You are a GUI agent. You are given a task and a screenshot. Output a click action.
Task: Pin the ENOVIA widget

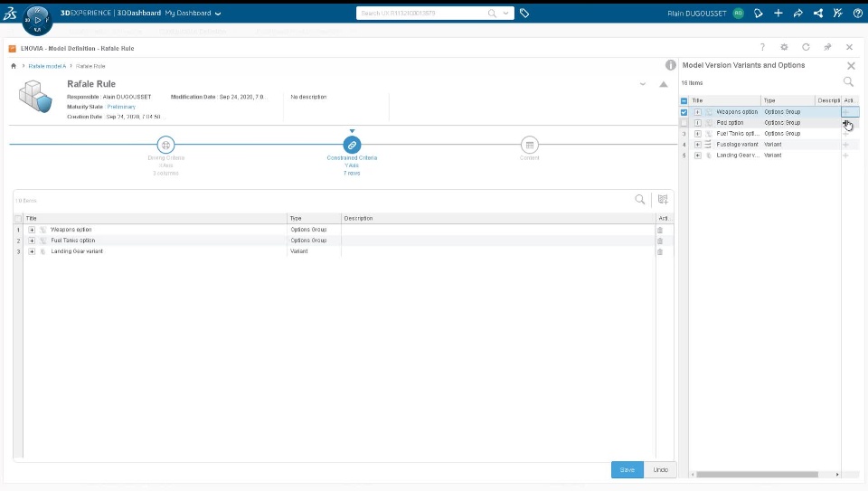827,47
